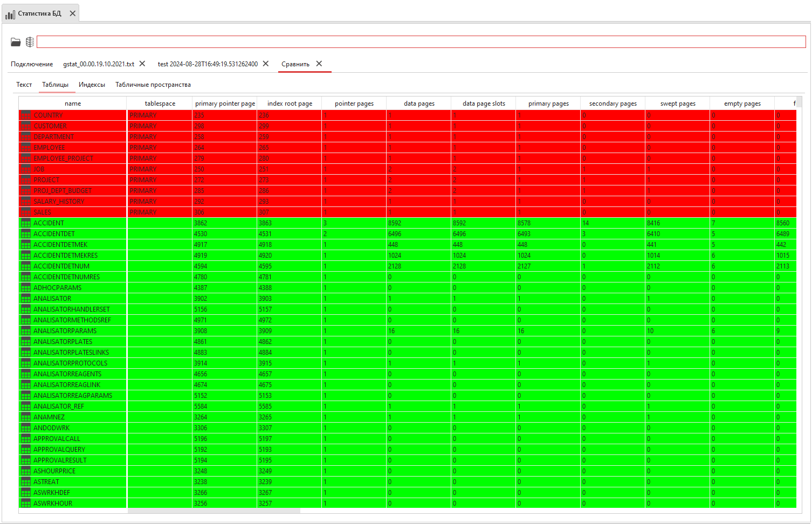The image size is (812, 524).
Task: Open the Индексы tab
Action: tap(92, 85)
